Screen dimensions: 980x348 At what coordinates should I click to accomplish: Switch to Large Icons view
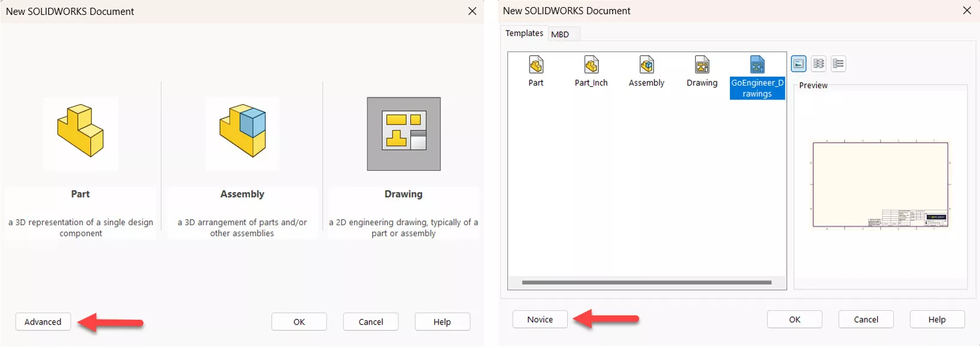click(x=799, y=63)
